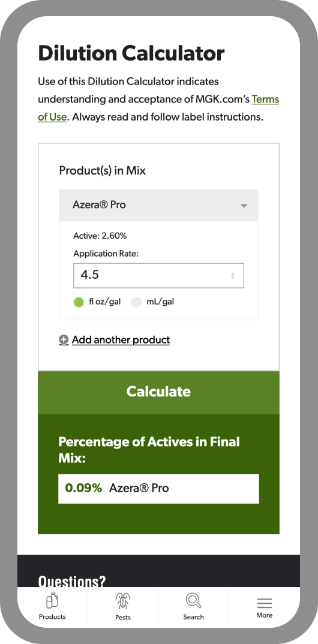Viewport: 318px width, 644px height.
Task: Open the Products bottle icon
Action: point(52,601)
